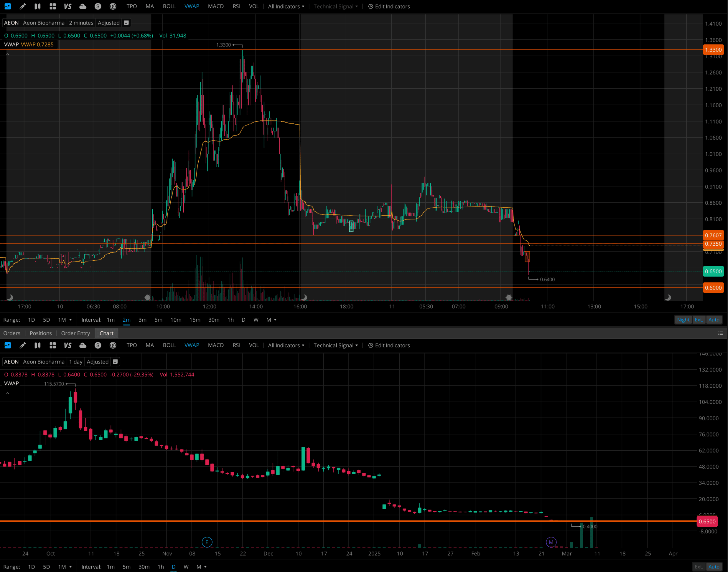This screenshot has width=728, height=572.
Task: Expand the All Indicators dropdown in top toolbar
Action: (286, 6)
